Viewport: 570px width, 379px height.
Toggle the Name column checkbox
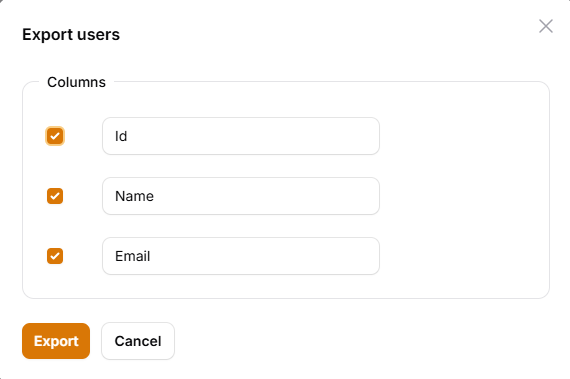pos(55,196)
